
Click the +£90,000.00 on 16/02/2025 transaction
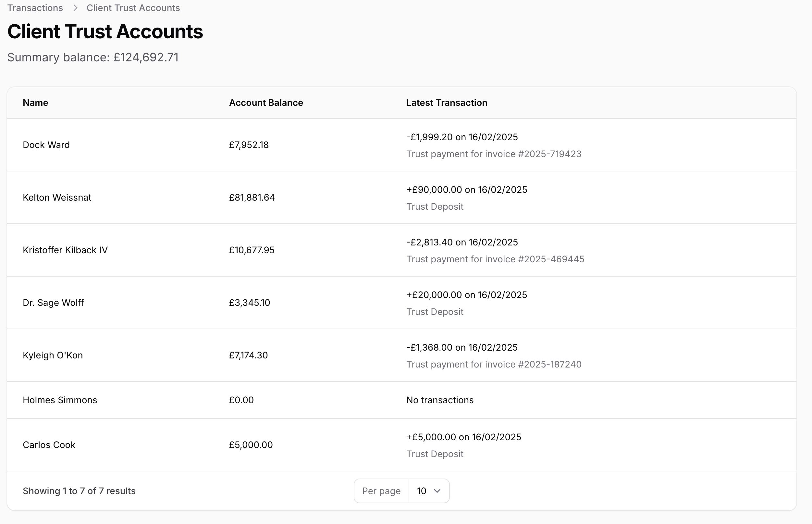pyautogui.click(x=466, y=190)
